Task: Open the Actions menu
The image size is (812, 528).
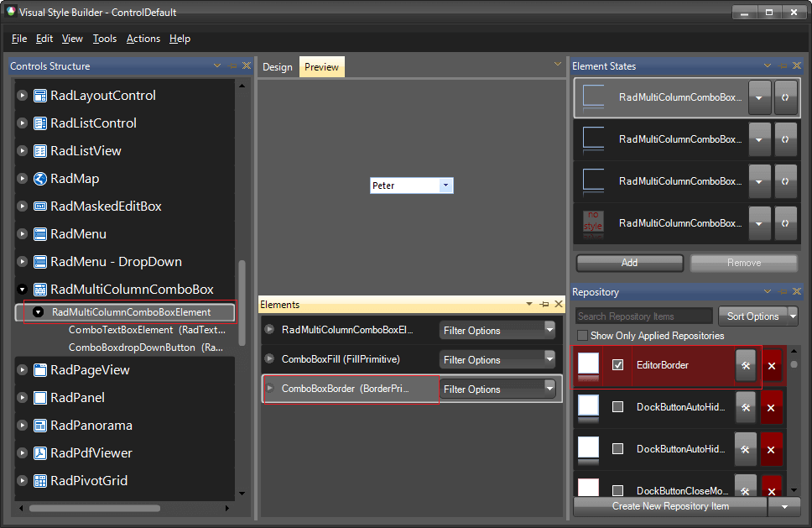Action: pyautogui.click(x=143, y=39)
